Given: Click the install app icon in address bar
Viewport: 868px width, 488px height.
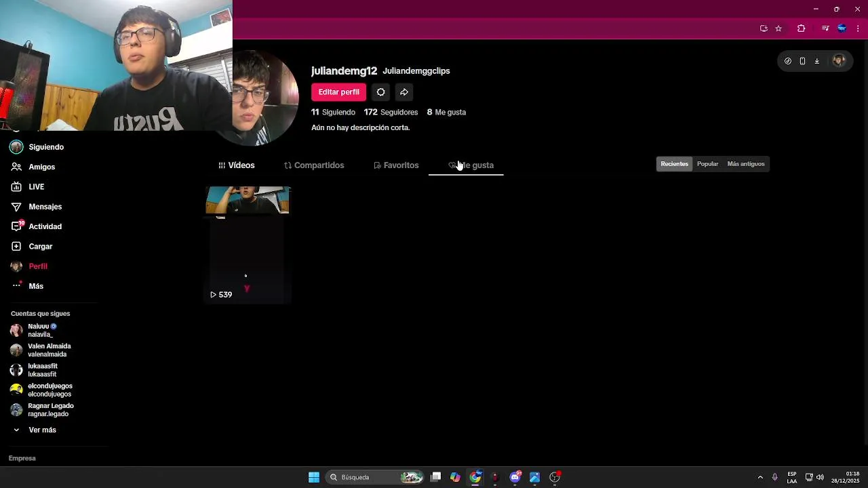Looking at the screenshot, I should [x=764, y=28].
